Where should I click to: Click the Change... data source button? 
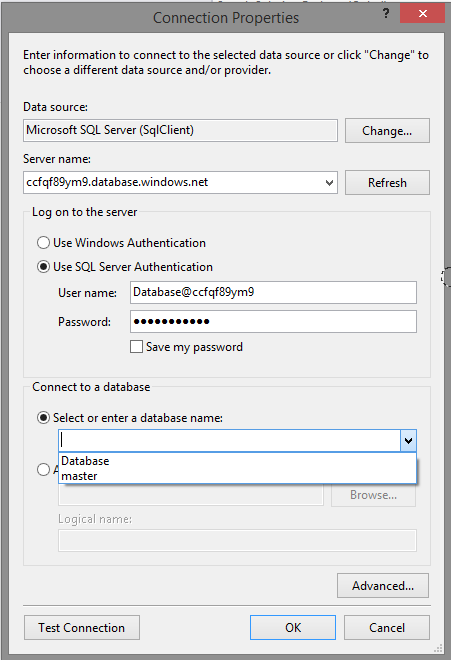[387, 130]
